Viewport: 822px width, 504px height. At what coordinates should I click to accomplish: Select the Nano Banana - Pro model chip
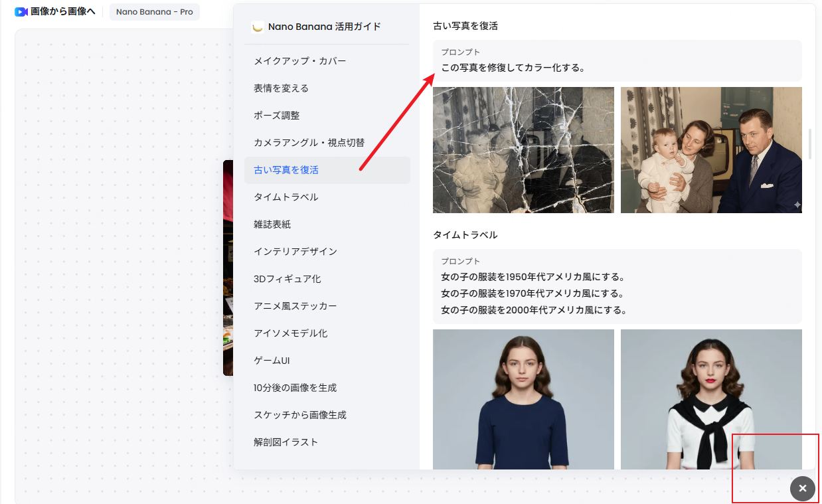[154, 11]
